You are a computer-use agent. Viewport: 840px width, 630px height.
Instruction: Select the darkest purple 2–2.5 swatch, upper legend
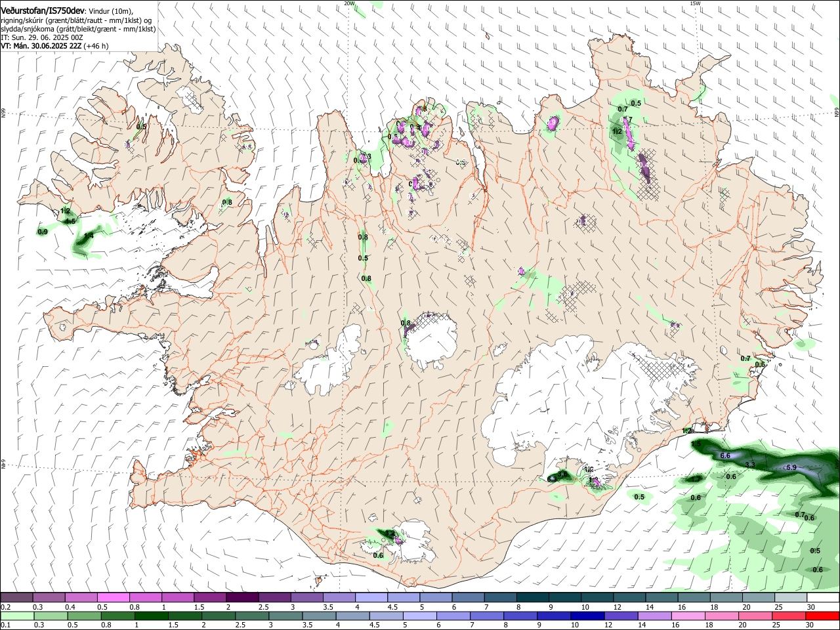[x=241, y=598]
